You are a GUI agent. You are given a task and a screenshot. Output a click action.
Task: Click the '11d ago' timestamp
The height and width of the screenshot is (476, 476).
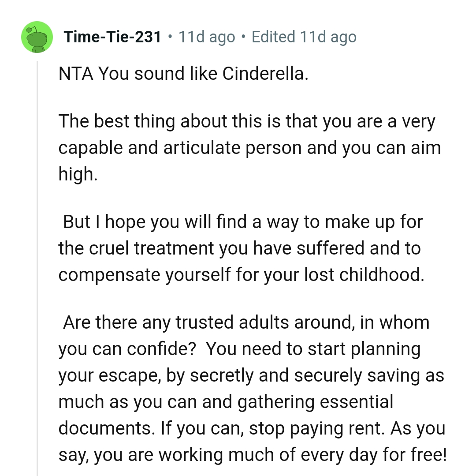point(205,37)
